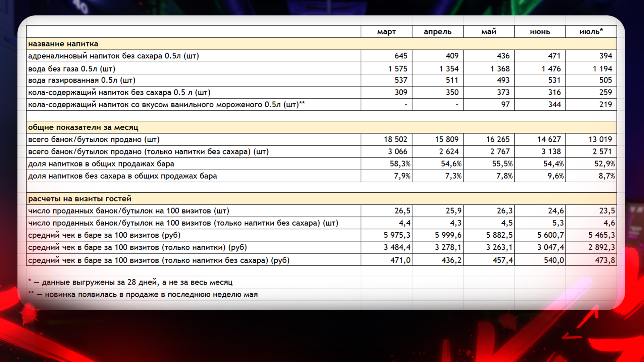This screenshot has height=362, width=644.
Task: Click the sugar-free cans per 100 visits label
Action: coord(183,223)
